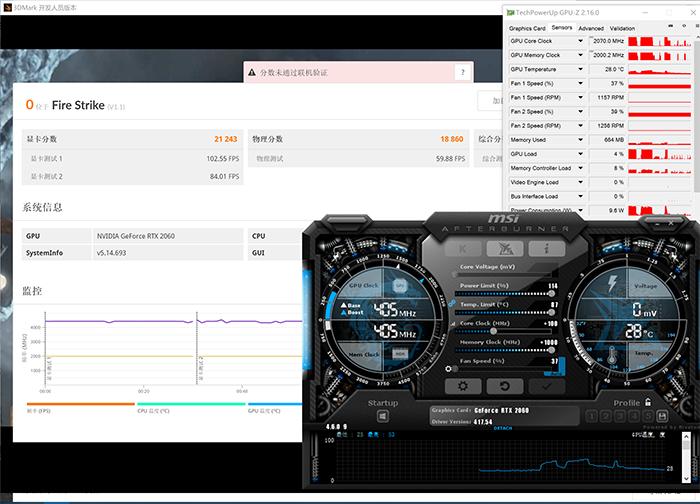Switch to Advanced tab in GPU-Z

tap(591, 28)
